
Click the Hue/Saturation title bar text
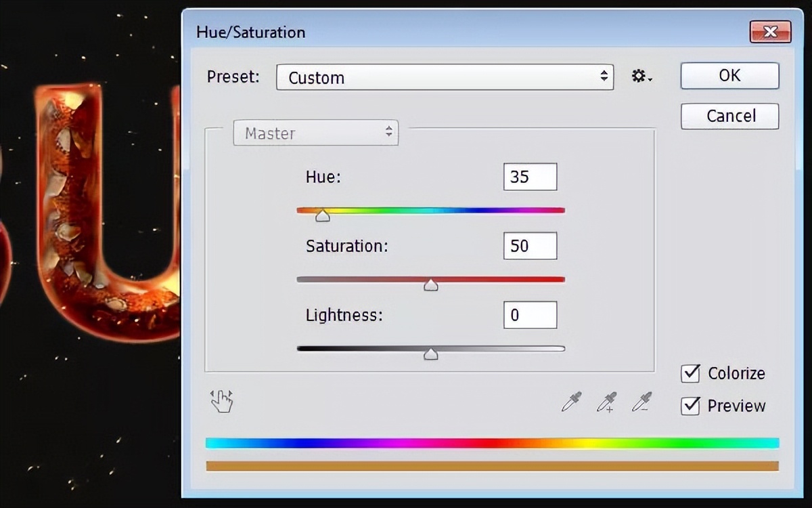click(250, 32)
